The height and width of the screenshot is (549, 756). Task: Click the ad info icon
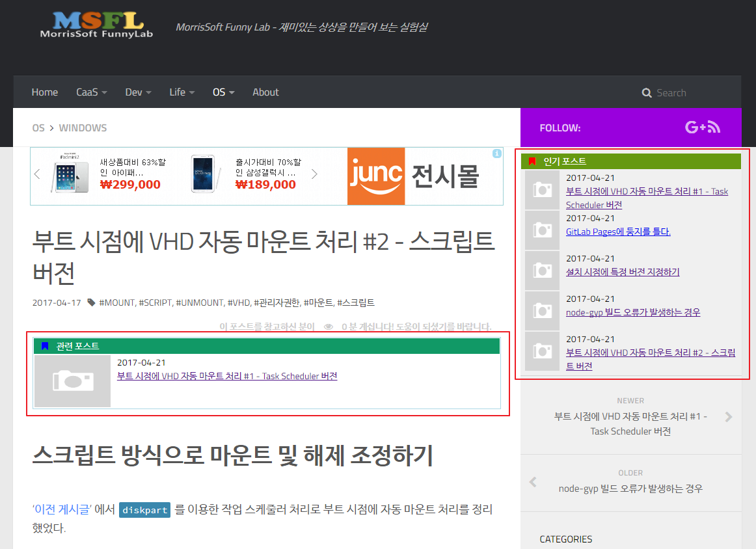click(x=497, y=154)
